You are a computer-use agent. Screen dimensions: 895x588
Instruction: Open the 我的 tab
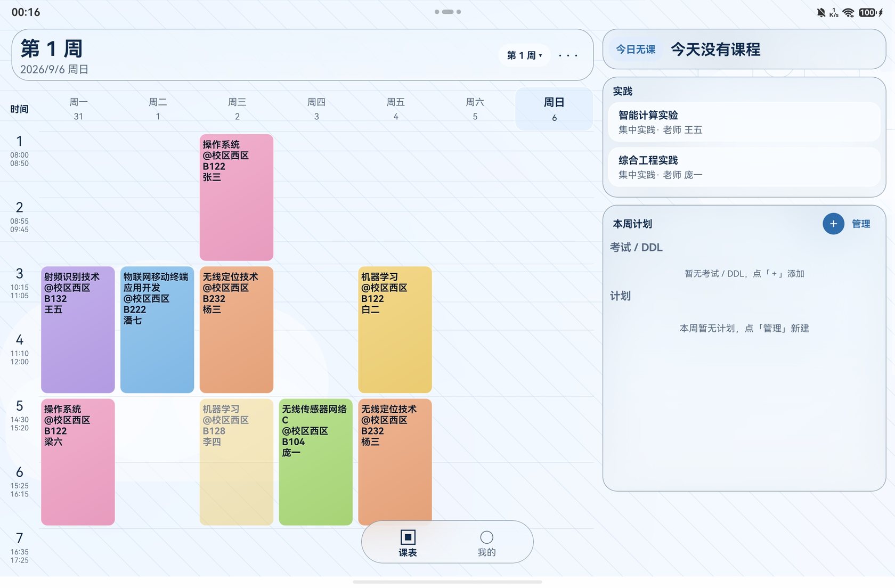click(x=486, y=543)
